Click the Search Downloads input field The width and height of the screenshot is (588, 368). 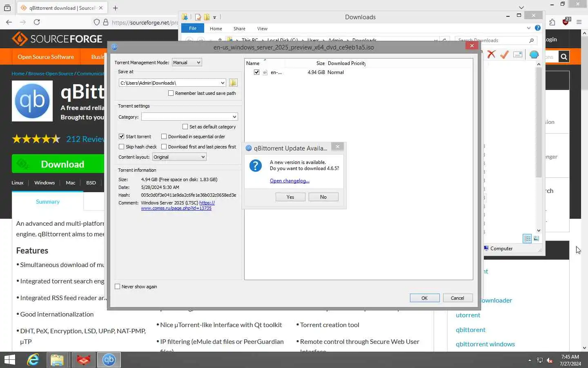(491, 40)
